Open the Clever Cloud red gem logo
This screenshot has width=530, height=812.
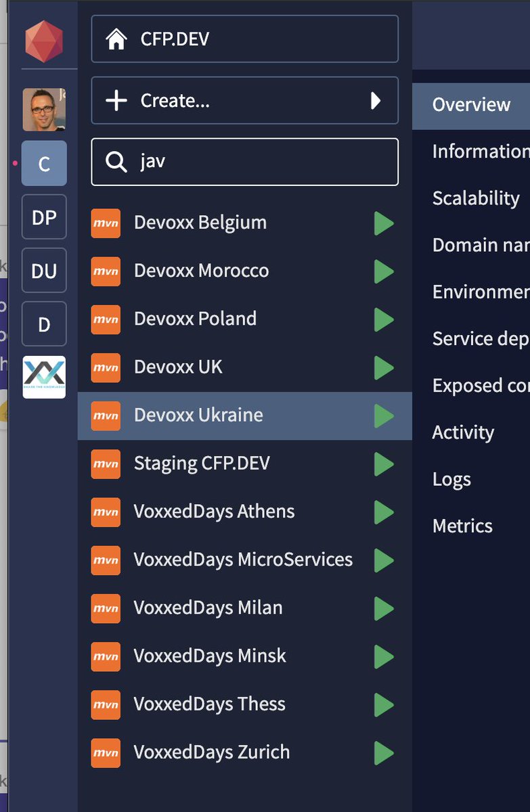(44, 41)
